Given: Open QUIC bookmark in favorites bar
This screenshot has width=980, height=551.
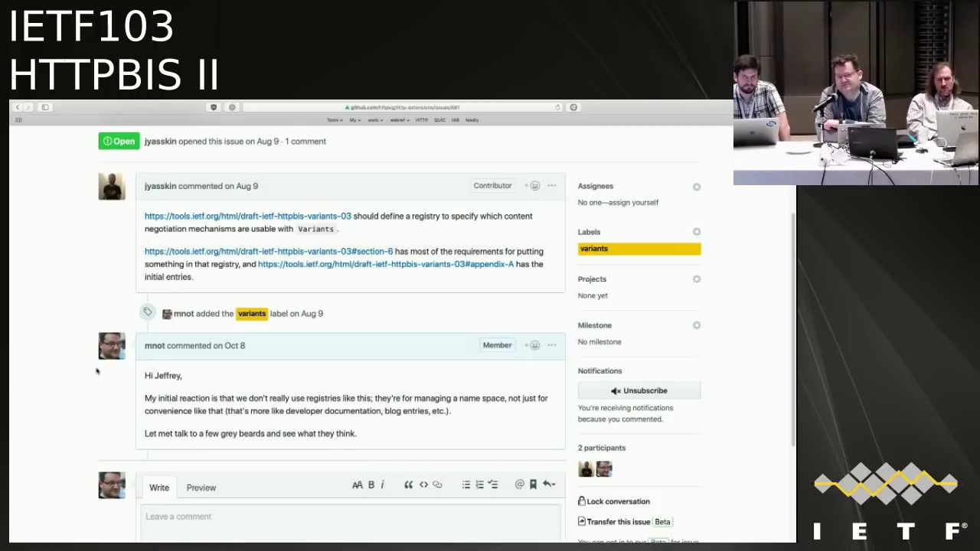Looking at the screenshot, I should tap(439, 120).
